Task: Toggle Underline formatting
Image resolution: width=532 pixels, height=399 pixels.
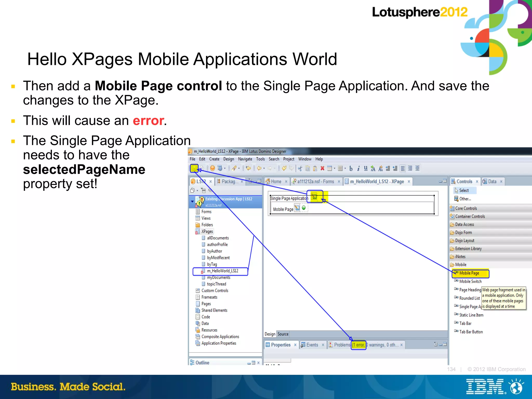Action: coord(365,168)
